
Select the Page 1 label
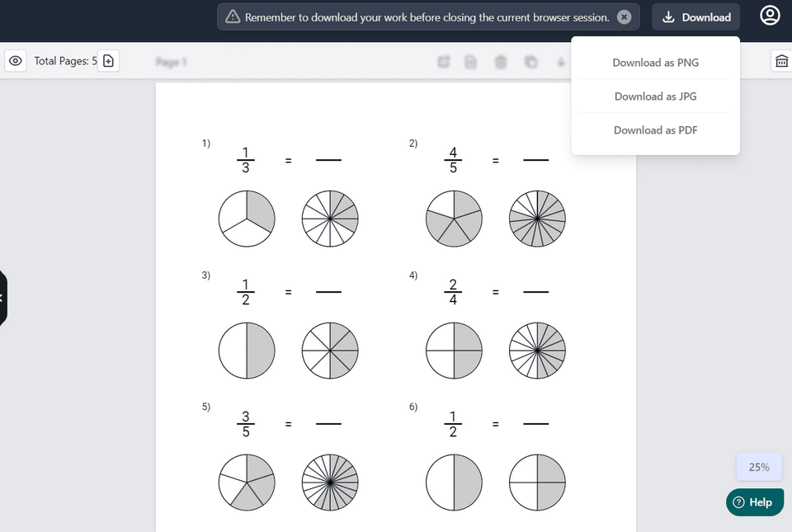click(x=171, y=60)
